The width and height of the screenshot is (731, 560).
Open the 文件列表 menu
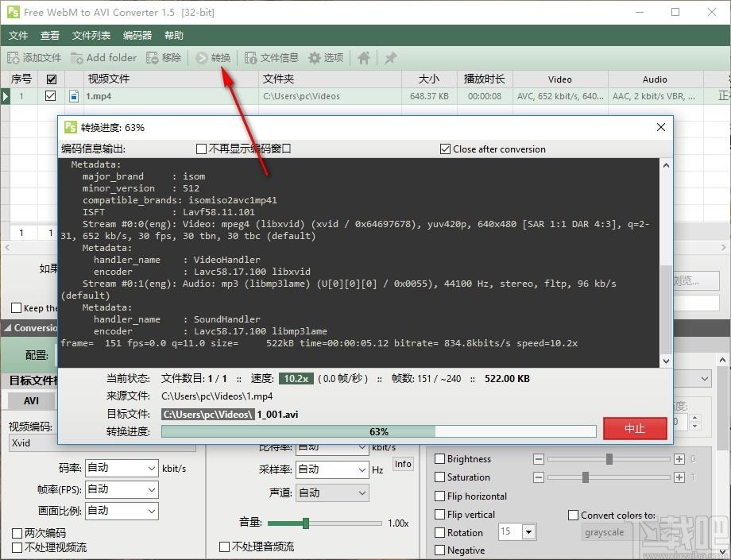[x=91, y=36]
